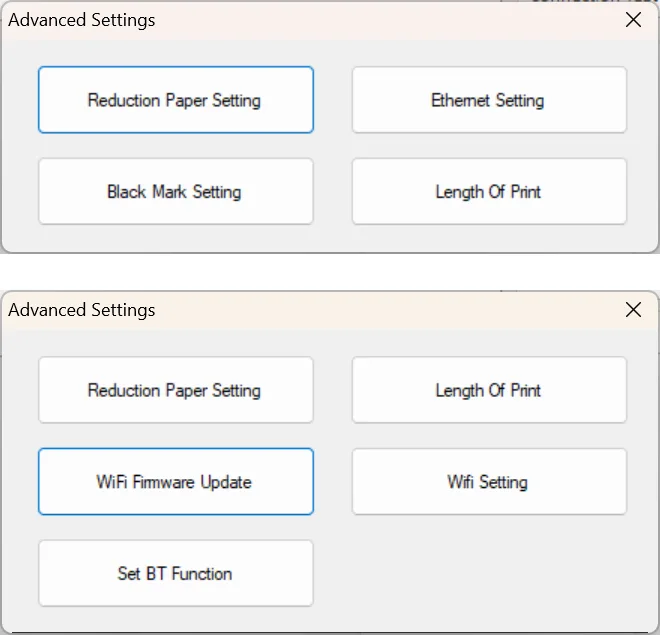Dismiss the dialog containing Ethernet Setting with X
The height and width of the screenshot is (635, 660).
coord(633,20)
